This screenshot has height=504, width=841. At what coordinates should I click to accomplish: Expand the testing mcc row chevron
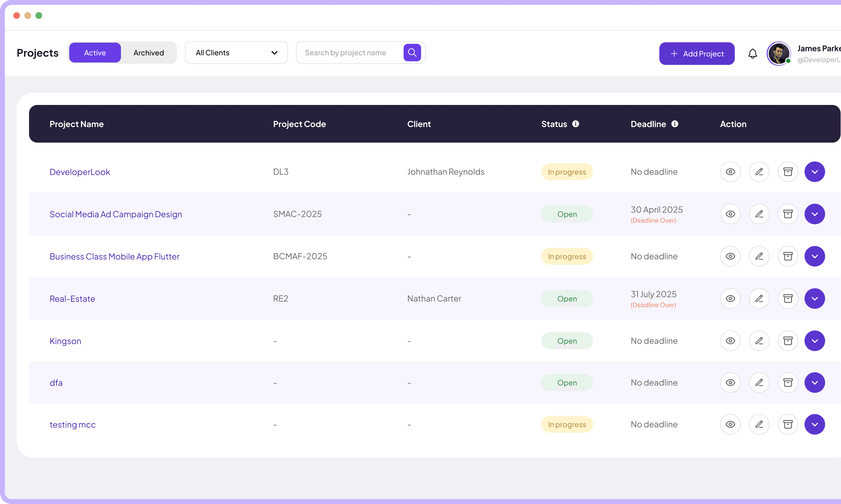[815, 424]
